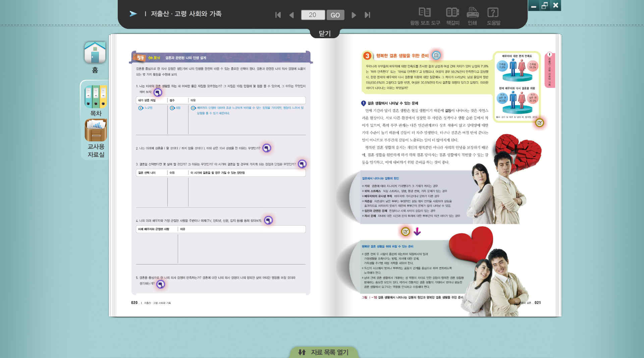The width and height of the screenshot is (644, 358).
Task: Expand the 자료 목록 열기 resource list
Action: pyautogui.click(x=324, y=352)
